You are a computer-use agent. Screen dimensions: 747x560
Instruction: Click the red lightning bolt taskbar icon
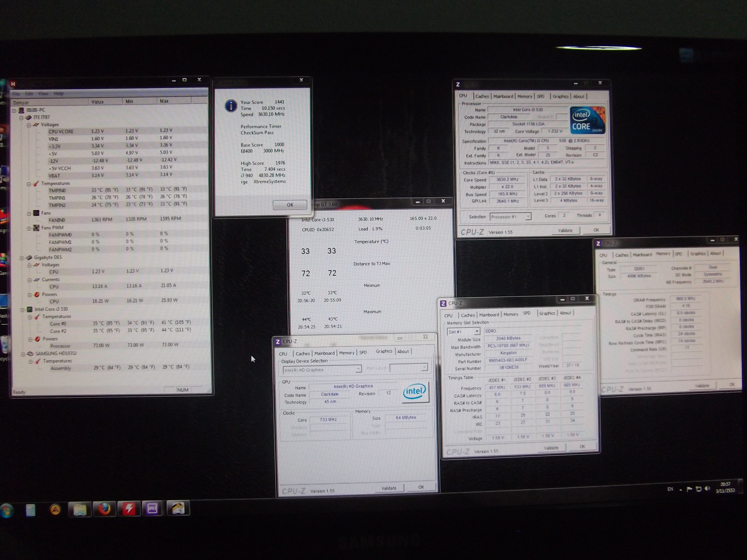click(x=129, y=509)
